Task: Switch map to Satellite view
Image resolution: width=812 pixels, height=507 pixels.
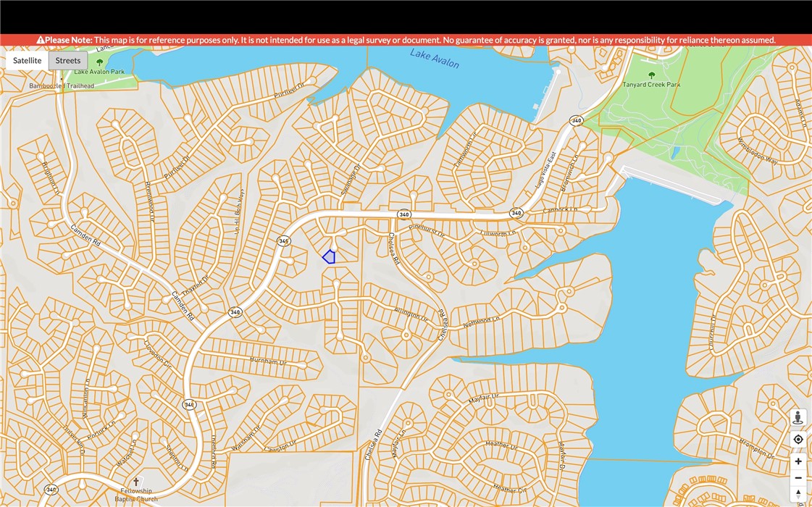Action: [x=28, y=61]
